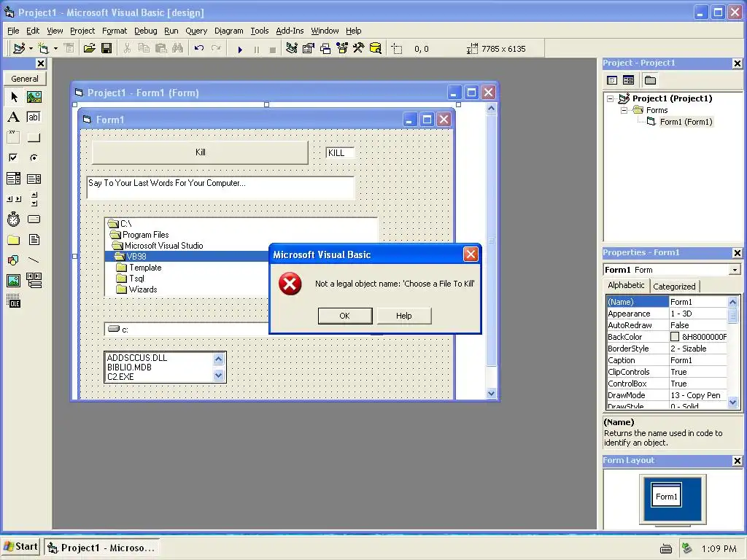Click the Start (run) toolbar button
The width and height of the screenshot is (747, 560).
pyautogui.click(x=240, y=49)
